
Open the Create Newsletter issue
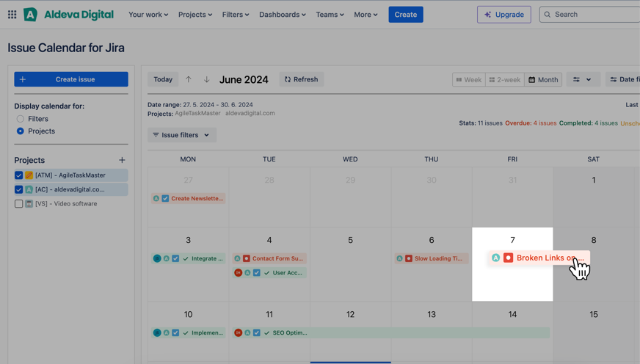coord(188,198)
